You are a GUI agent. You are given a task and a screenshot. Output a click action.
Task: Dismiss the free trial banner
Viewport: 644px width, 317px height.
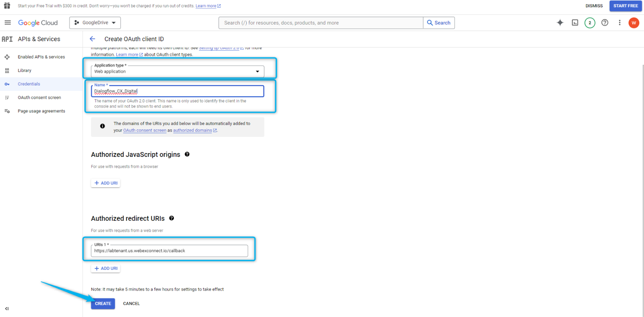click(594, 6)
